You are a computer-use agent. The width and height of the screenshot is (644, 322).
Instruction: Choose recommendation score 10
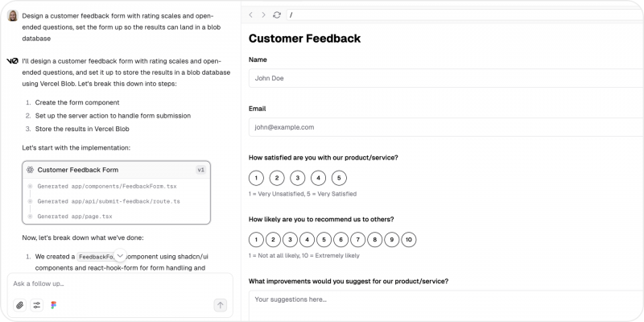pyautogui.click(x=409, y=240)
